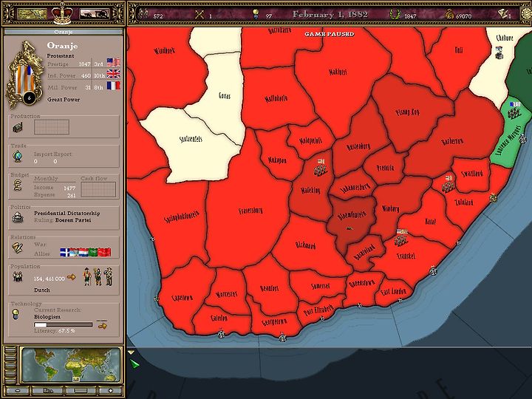Select the top map mode button beside minimap
The image size is (532, 399).
coord(10,349)
